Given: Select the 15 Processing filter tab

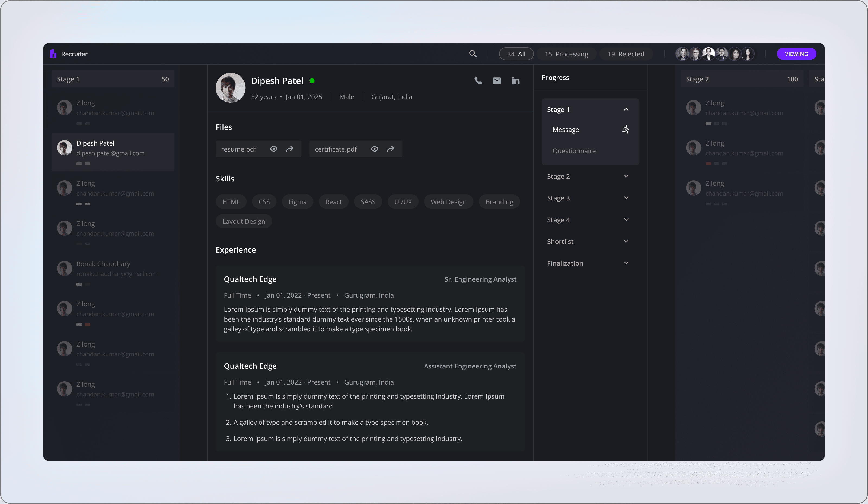Looking at the screenshot, I should click(x=566, y=54).
